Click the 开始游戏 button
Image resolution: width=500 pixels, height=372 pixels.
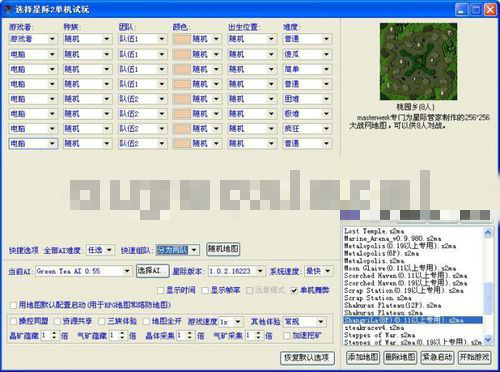(x=474, y=358)
